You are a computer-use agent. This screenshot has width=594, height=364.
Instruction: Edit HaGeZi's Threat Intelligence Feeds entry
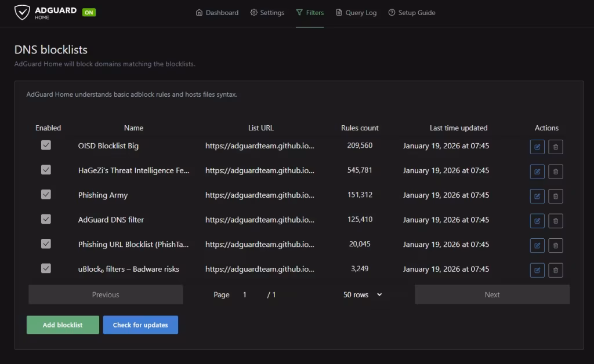click(537, 172)
